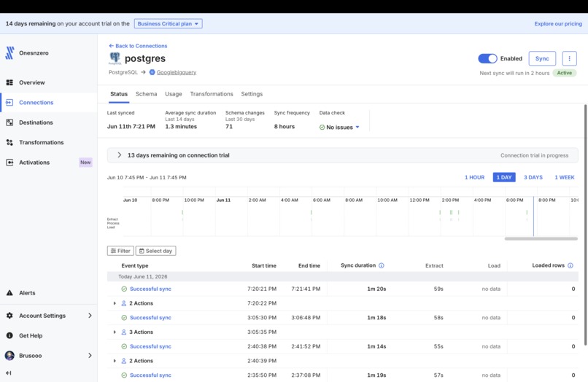The width and height of the screenshot is (588, 382).
Task: Open the three-dot more options menu
Action: [x=569, y=58]
